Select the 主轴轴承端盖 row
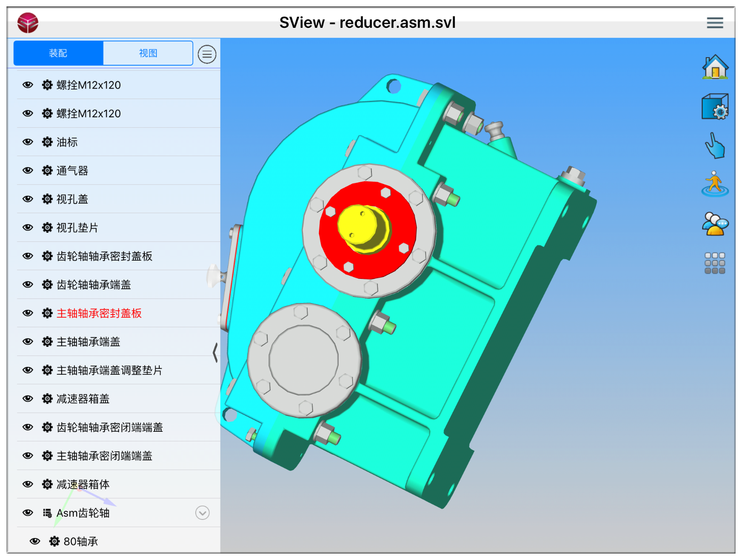Image resolution: width=742 pixels, height=560 pixels. (x=119, y=341)
